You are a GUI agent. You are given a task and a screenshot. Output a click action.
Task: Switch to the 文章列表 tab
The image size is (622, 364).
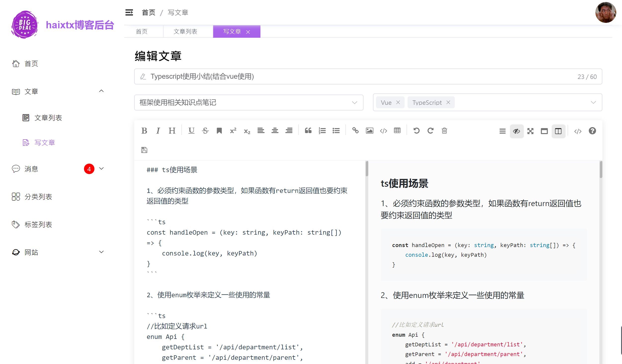[185, 32]
